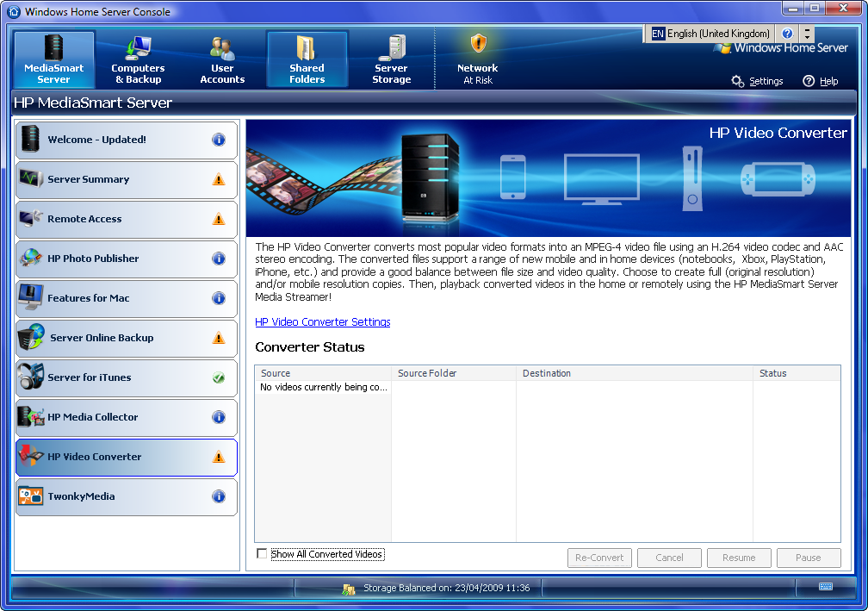Screen dimensions: 868x611
Task: Open Welcome - Updated! sidebar item
Action: (127, 140)
